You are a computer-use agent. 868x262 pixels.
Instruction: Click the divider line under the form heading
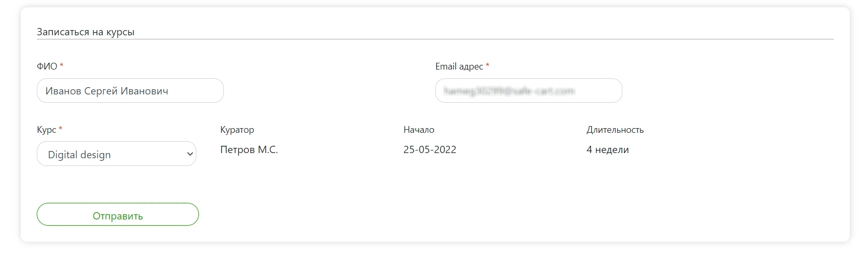tap(435, 39)
